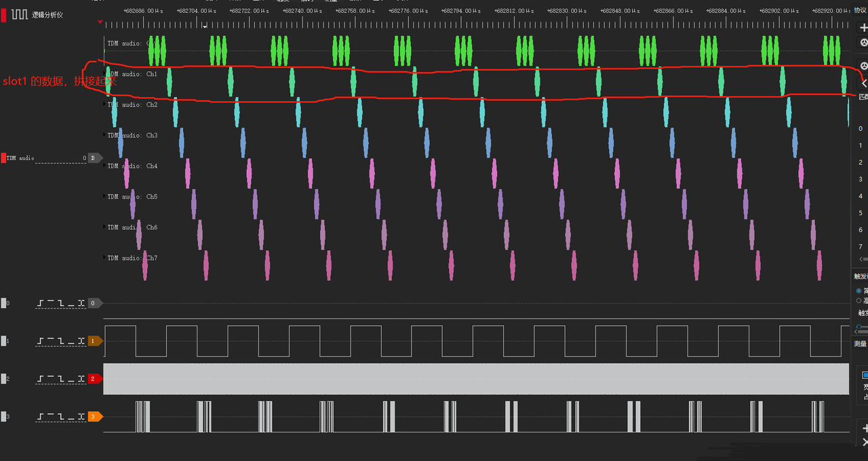Expand the TDM audio: Ch7 decoder row
Screen dimensions: 868x461
point(105,258)
